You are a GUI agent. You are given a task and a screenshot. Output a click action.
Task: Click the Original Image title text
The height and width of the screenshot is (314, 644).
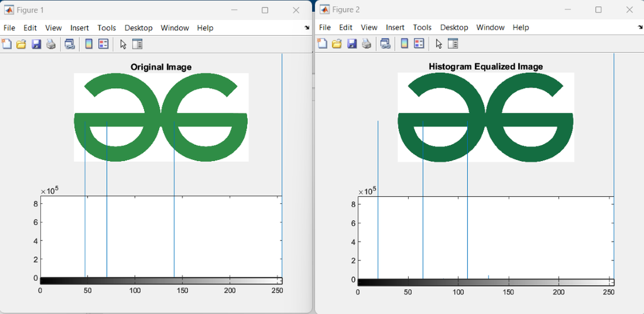[161, 67]
